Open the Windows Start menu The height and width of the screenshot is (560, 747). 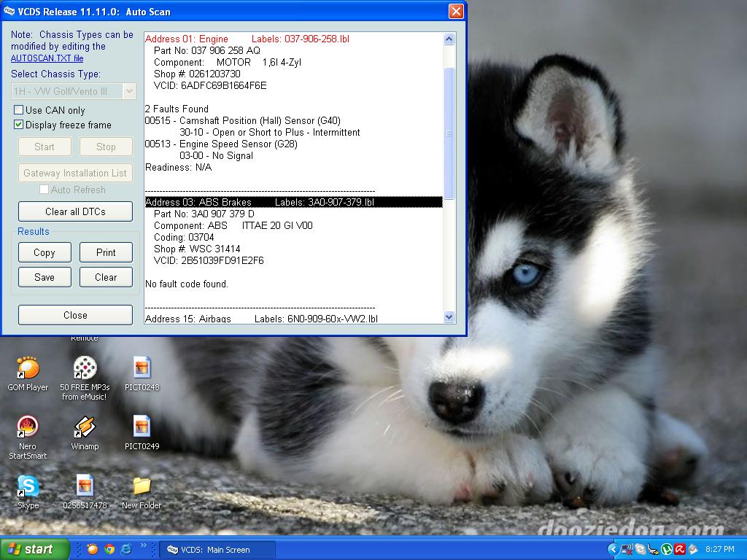click(35, 549)
